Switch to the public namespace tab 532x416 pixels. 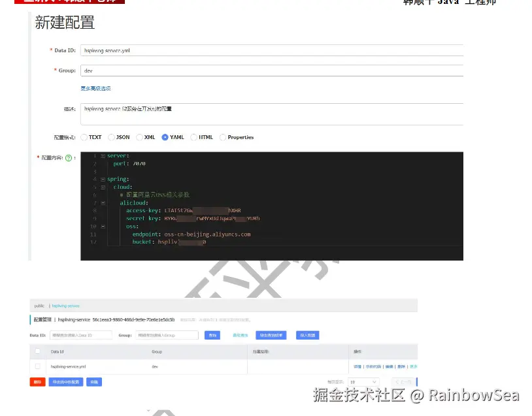(39, 306)
